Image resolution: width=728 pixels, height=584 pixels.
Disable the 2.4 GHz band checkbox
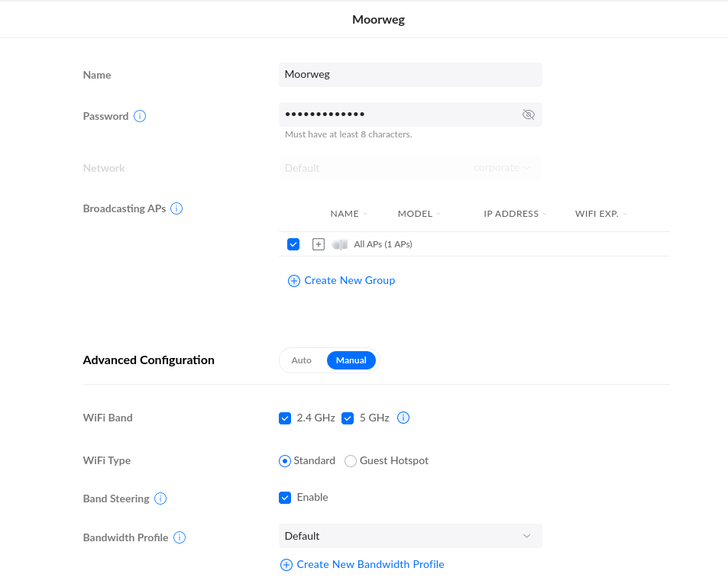pyautogui.click(x=285, y=418)
